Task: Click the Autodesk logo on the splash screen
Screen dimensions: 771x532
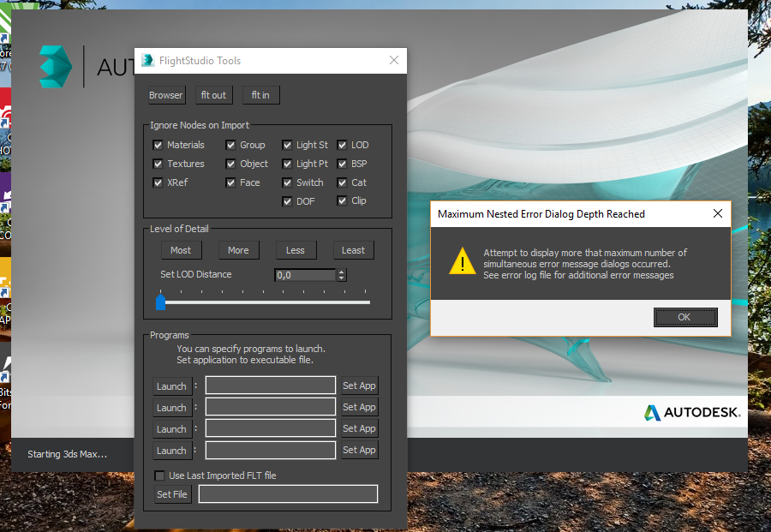Action: (x=691, y=412)
